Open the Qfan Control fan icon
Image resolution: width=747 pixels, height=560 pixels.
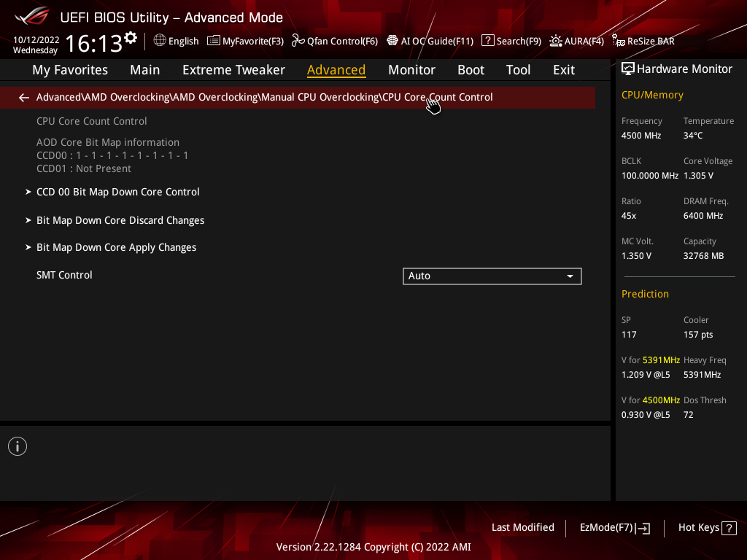pos(298,41)
